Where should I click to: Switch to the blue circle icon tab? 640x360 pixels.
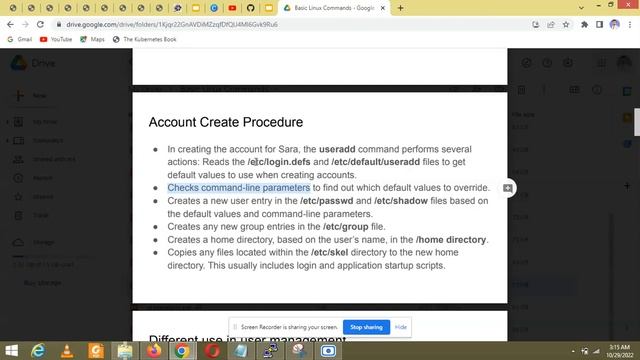214,8
